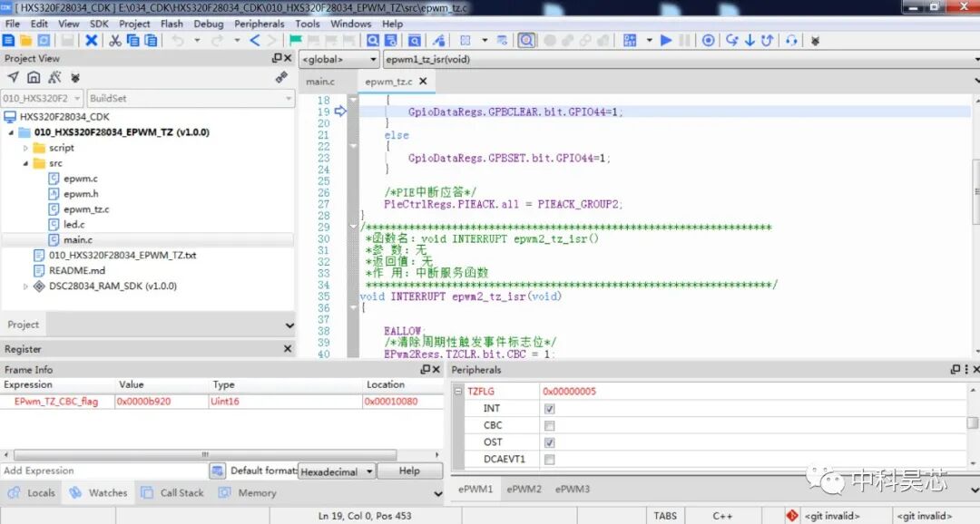Screen dimensions: 980x524
Task: Click the Reset CPU icon
Action: click(x=630, y=41)
